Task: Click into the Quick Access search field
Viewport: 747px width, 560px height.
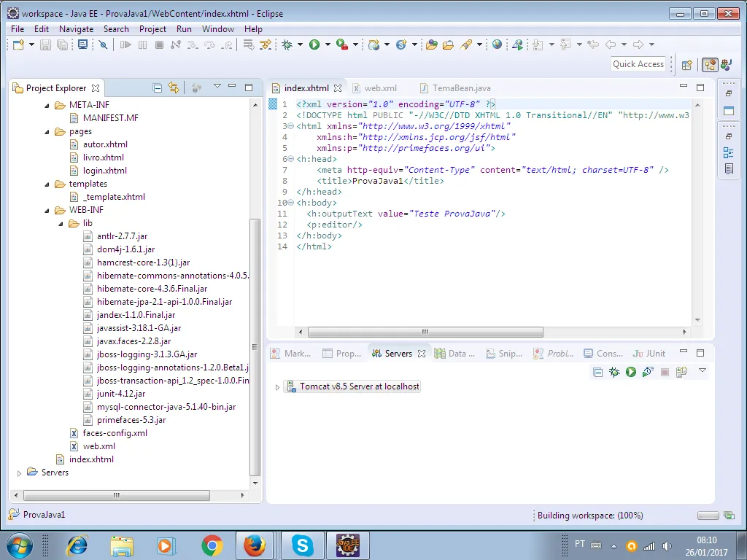Action: pos(638,64)
